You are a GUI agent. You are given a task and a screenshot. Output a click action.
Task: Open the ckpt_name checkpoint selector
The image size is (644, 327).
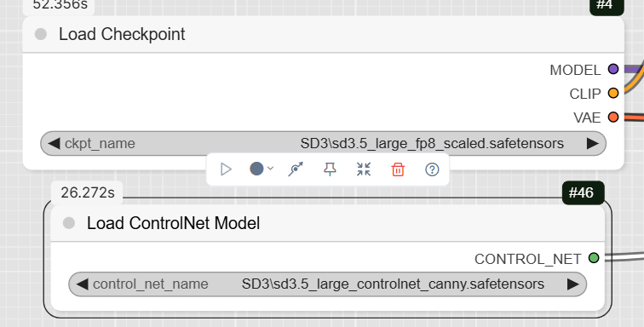tap(323, 143)
